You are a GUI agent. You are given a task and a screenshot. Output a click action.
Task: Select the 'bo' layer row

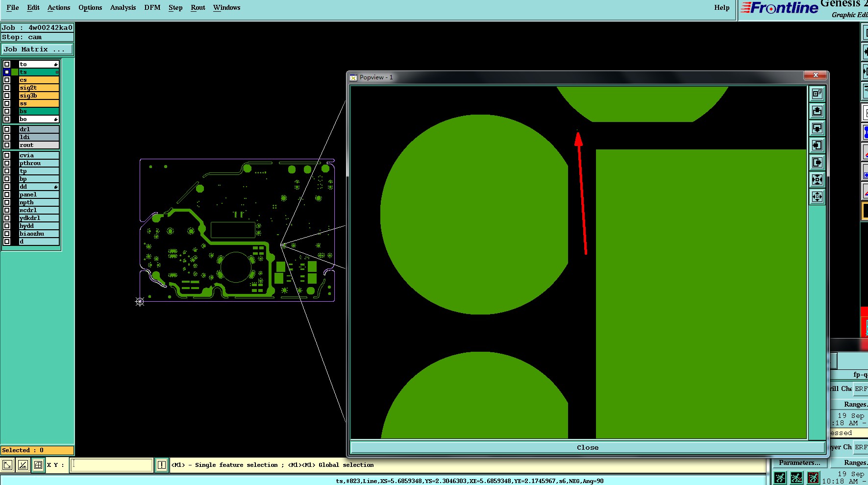39,119
